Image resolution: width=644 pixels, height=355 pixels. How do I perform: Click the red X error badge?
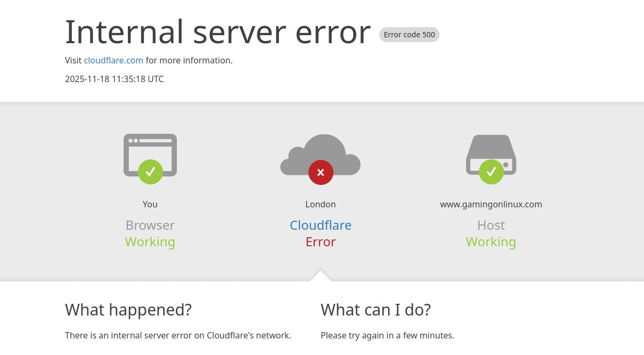321,173
